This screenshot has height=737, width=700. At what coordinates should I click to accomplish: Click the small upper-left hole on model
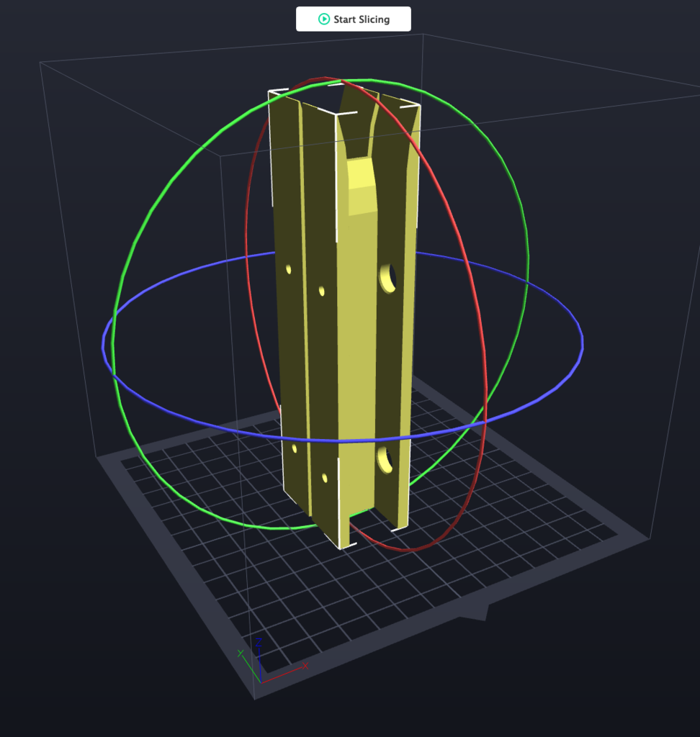coord(289,270)
